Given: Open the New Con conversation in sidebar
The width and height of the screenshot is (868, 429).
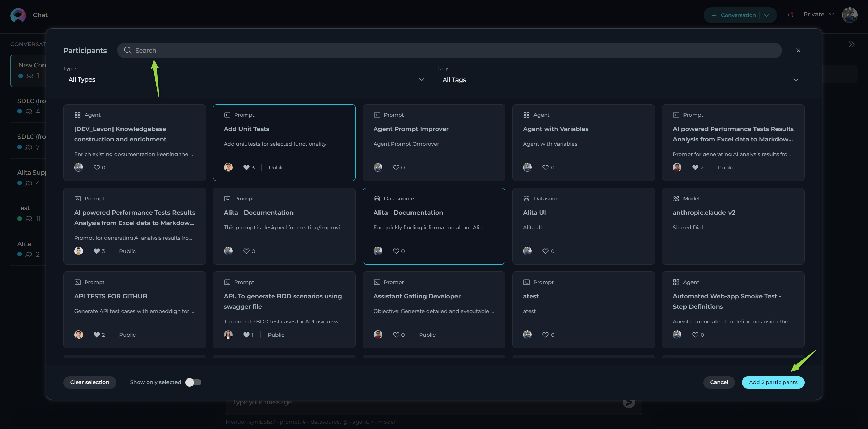Looking at the screenshot, I should coord(29,70).
